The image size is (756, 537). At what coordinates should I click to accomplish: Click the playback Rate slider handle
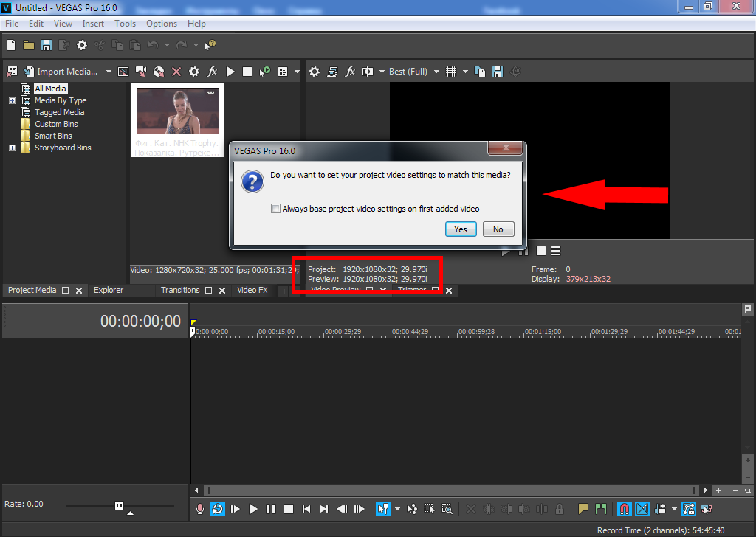click(119, 505)
